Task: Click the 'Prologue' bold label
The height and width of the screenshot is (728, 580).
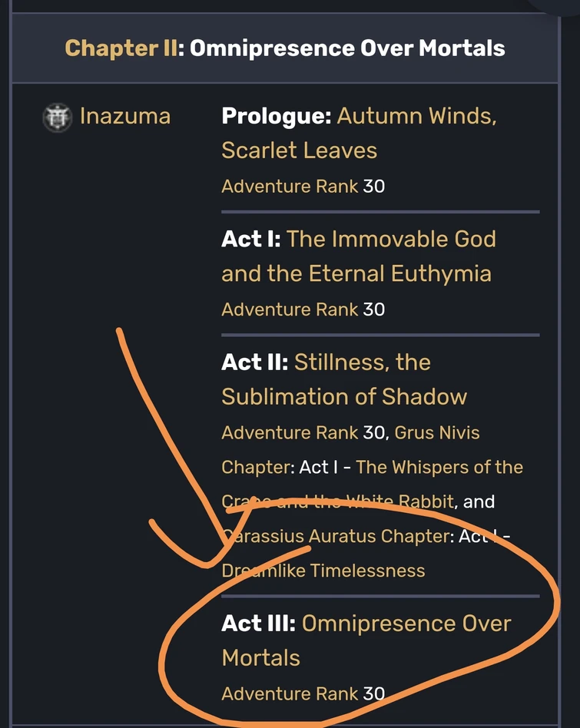Action: pos(274,115)
